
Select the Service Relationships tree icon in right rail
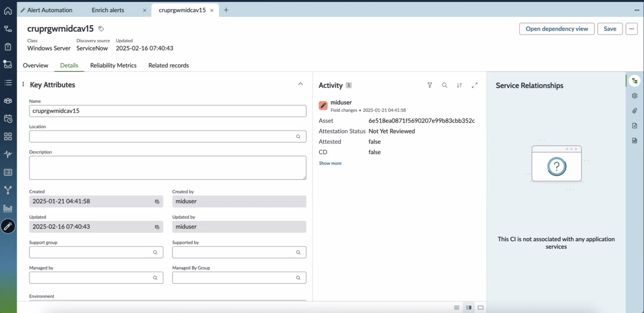coord(635,81)
